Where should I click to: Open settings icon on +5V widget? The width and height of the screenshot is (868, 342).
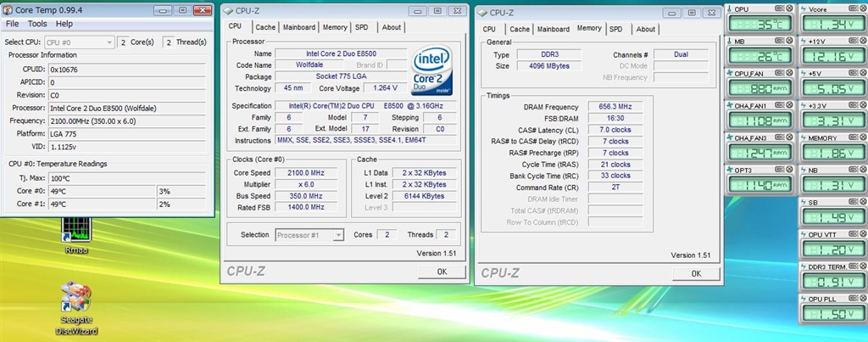(x=852, y=73)
